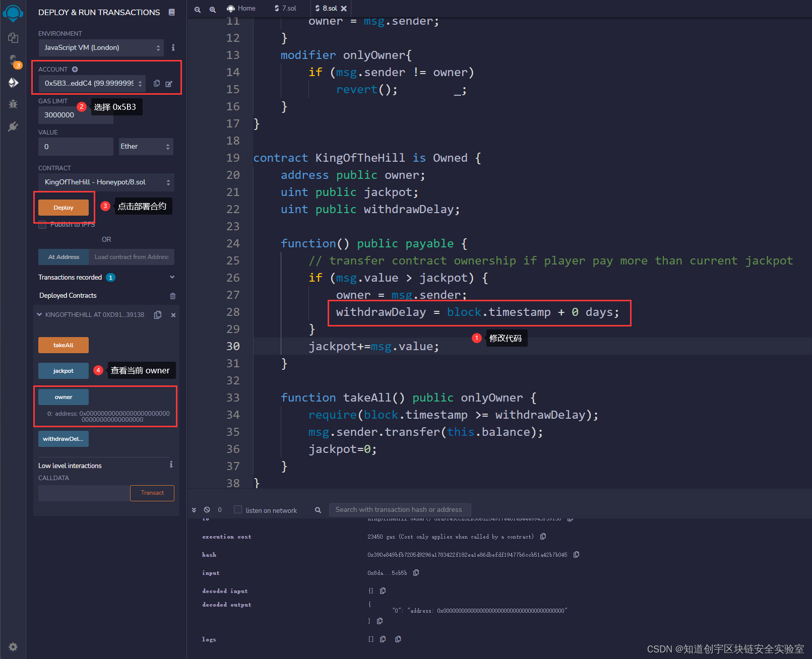The image size is (812, 659).
Task: Click the low level interactions info icon
Action: click(171, 464)
